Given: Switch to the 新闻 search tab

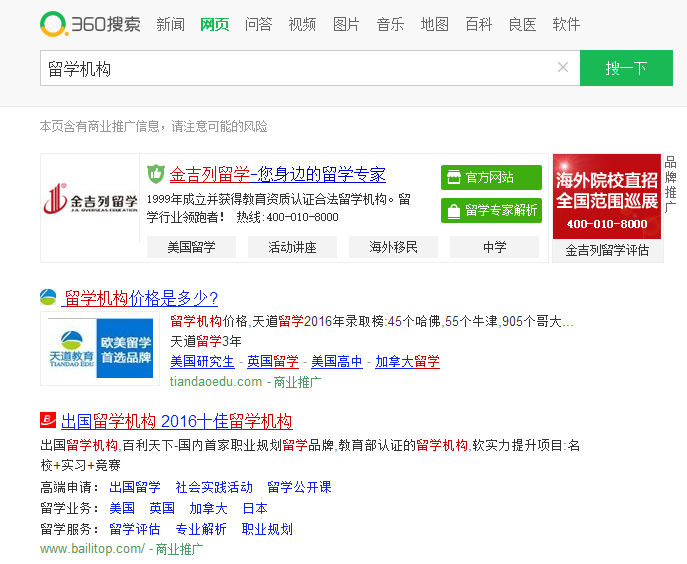Looking at the screenshot, I should (x=170, y=24).
